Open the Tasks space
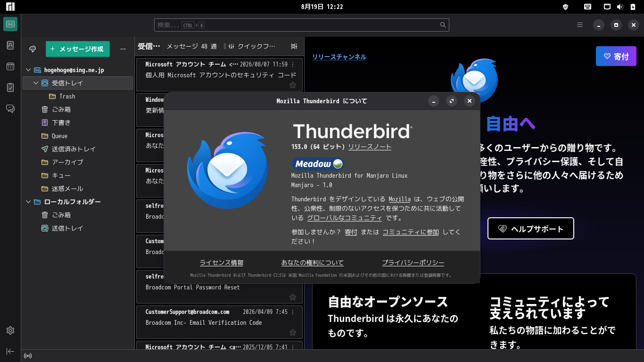The width and height of the screenshot is (644, 362). [10, 87]
